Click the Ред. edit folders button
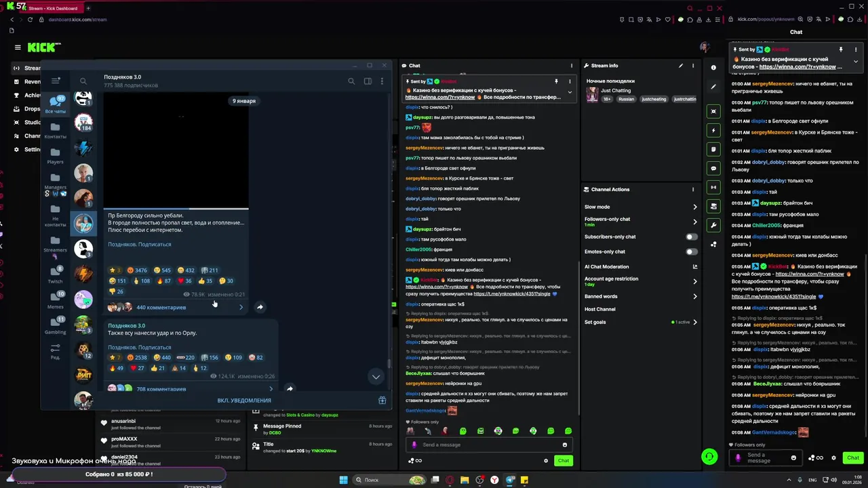This screenshot has width=868, height=488. tap(56, 351)
